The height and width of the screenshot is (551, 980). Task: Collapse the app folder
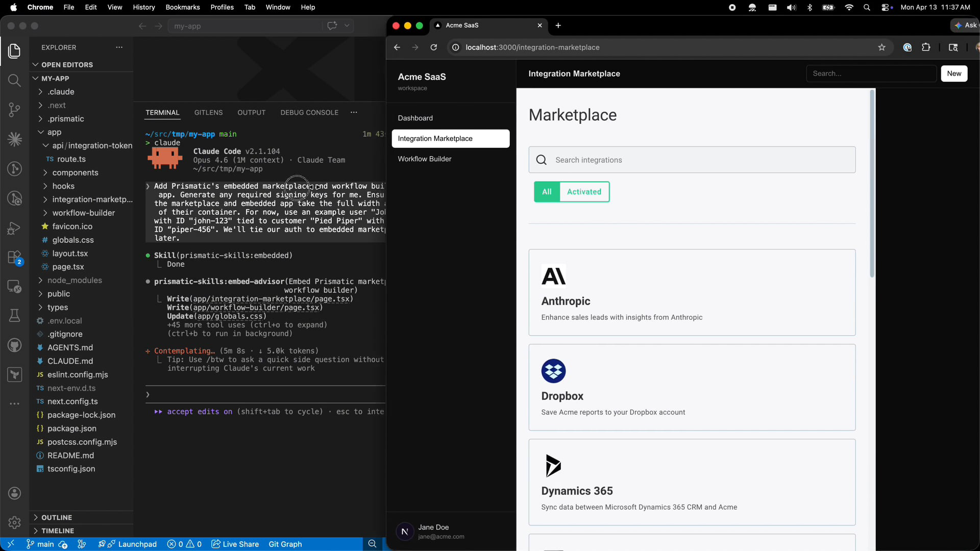coord(54,132)
